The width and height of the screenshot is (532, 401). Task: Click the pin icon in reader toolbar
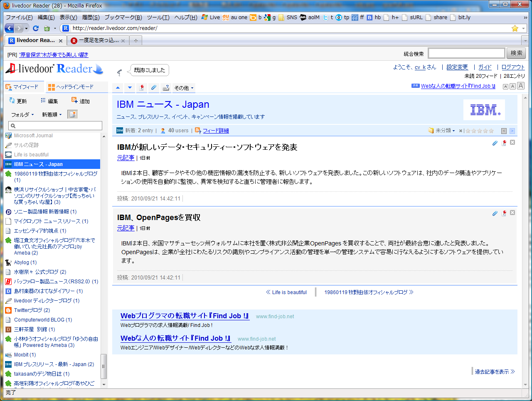tap(142, 88)
